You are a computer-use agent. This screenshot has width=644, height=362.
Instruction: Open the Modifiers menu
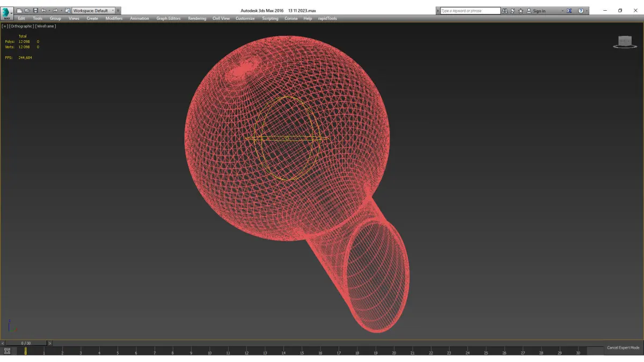(114, 18)
